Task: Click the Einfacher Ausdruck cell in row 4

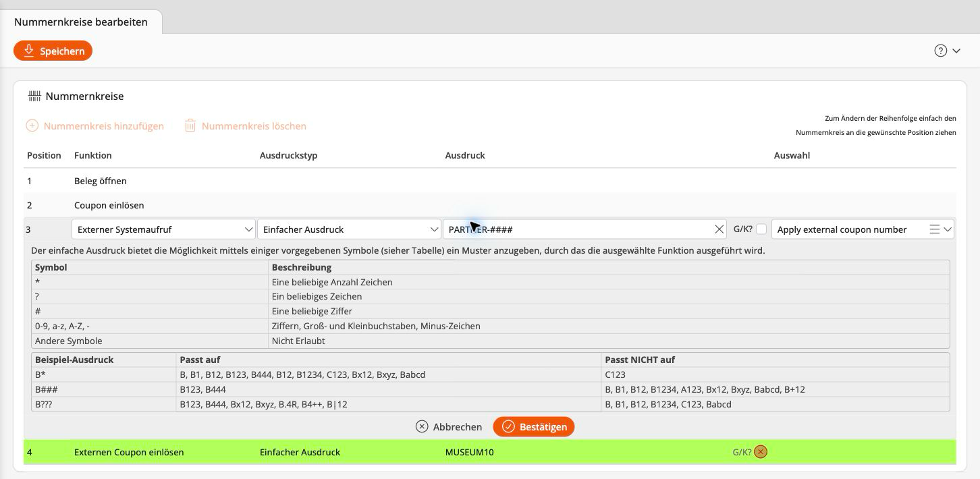Action: (x=300, y=452)
